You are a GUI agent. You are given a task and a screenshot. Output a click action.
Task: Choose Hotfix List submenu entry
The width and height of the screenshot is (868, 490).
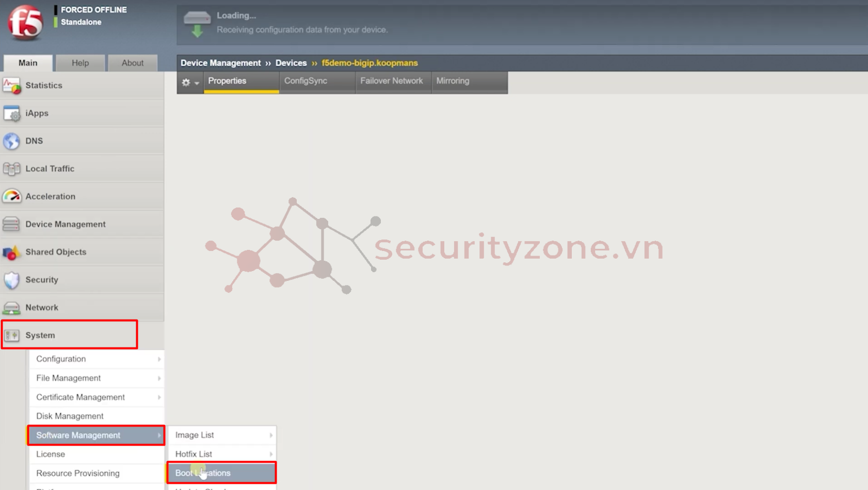point(222,454)
